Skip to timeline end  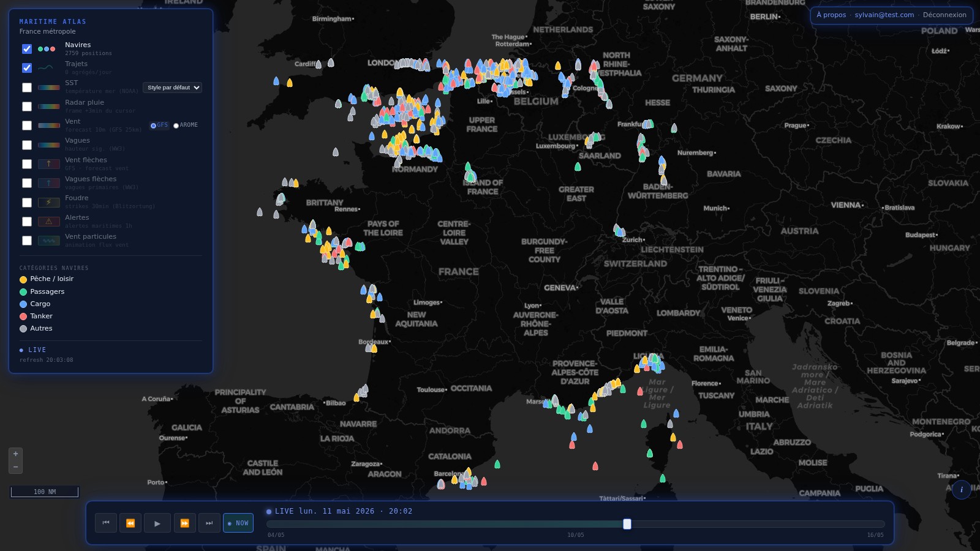click(x=209, y=523)
